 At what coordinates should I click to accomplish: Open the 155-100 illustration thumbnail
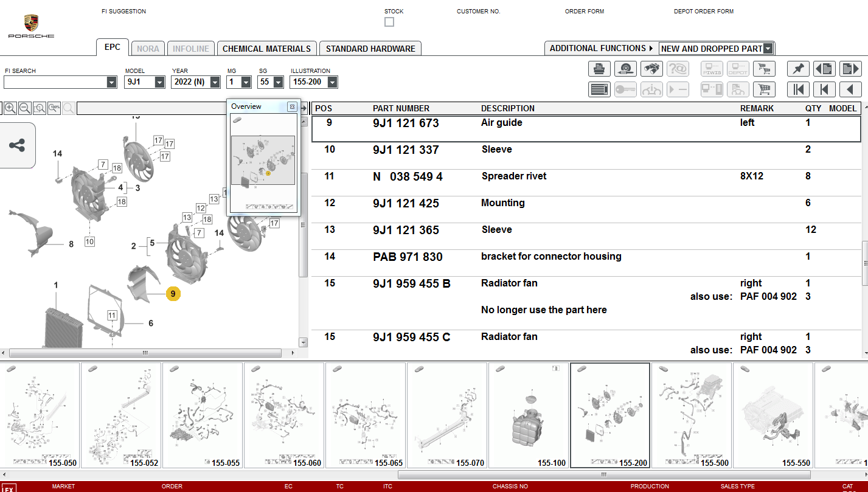point(528,415)
